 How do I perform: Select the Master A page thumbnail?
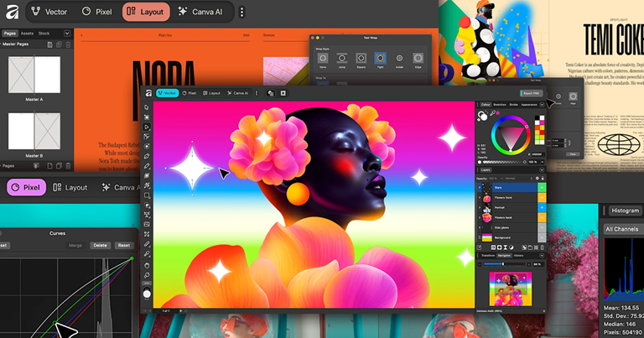pyautogui.click(x=34, y=75)
